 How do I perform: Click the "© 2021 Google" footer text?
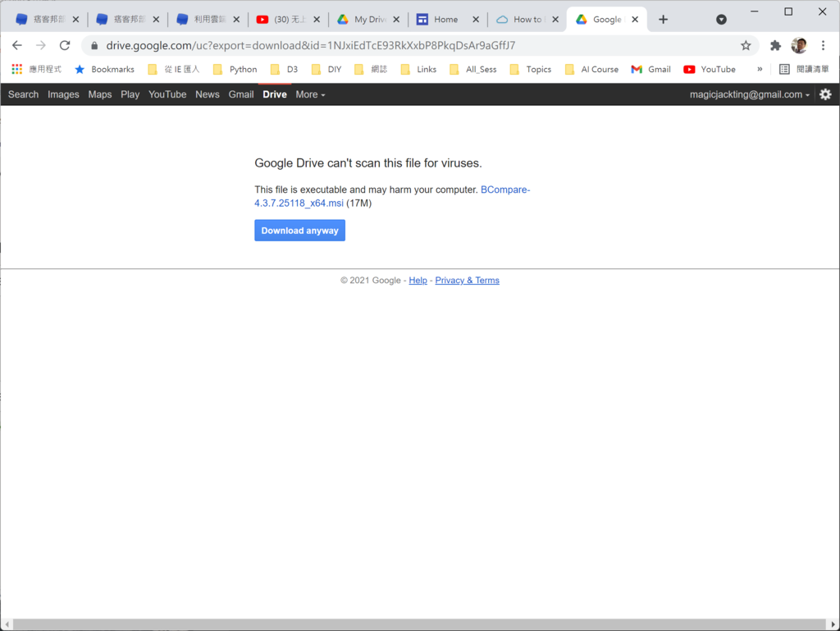pos(371,280)
